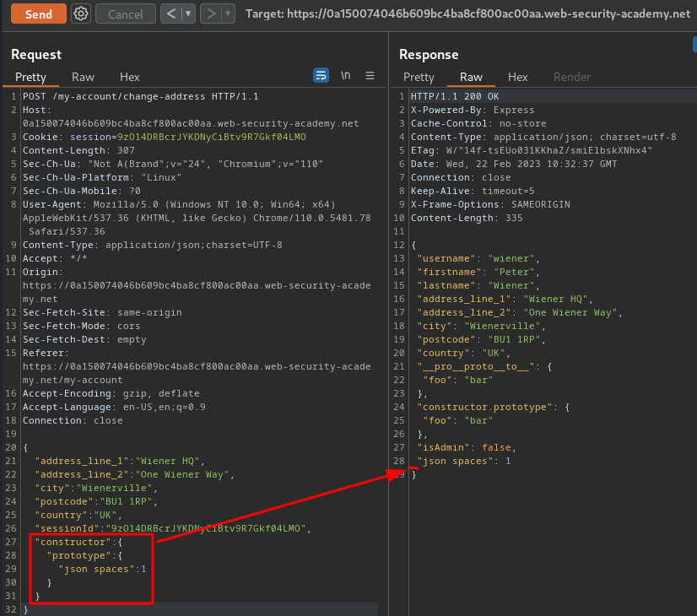Toggle word wrap icon in Request panel
This screenshot has width=697, height=616.
click(x=321, y=76)
